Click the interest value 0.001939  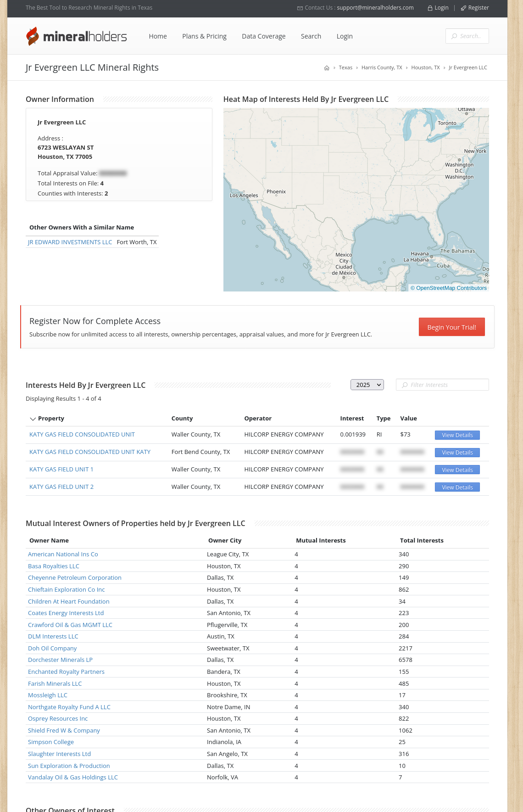(x=353, y=435)
